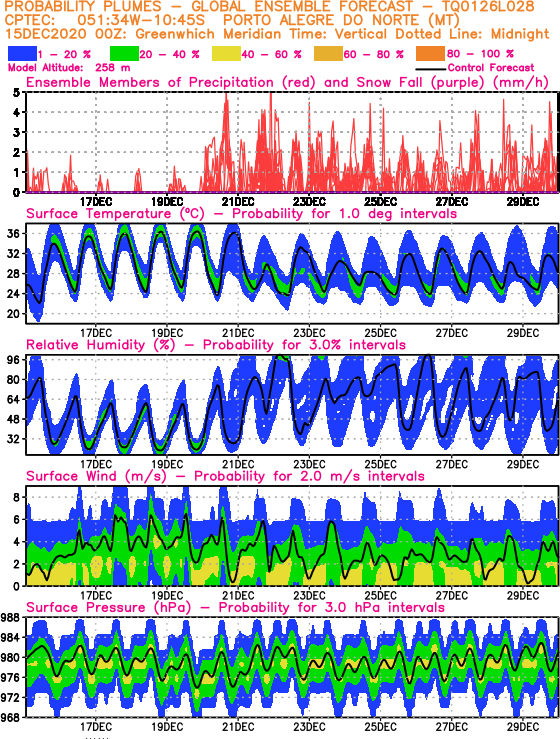Click the Relative Humidity chart title
560x739 pixels.
[x=216, y=345]
